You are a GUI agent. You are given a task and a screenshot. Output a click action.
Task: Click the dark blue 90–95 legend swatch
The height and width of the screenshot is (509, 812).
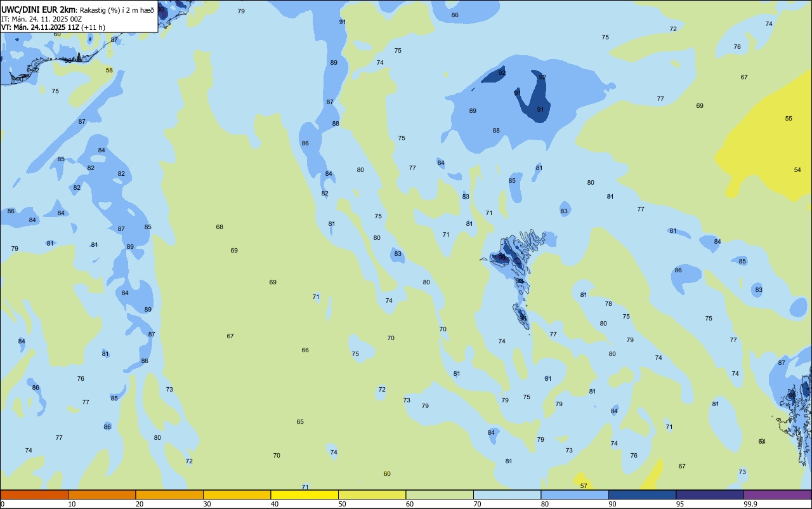pos(642,494)
